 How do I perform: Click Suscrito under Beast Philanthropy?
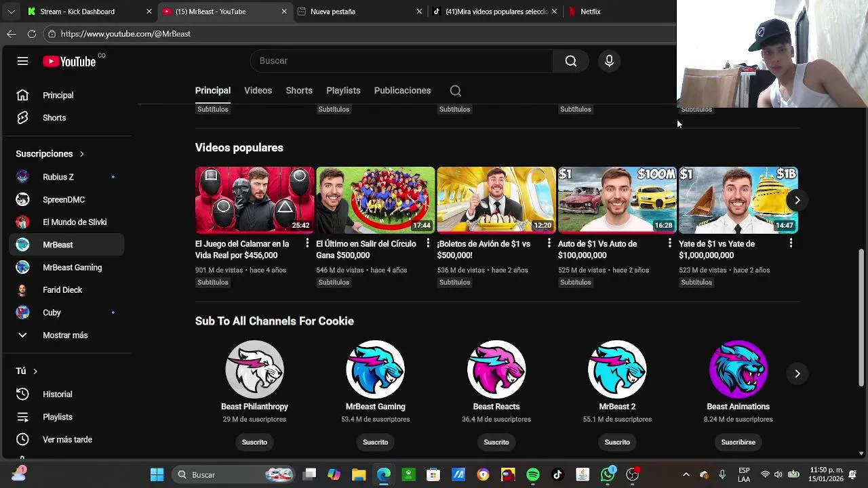pyautogui.click(x=254, y=442)
